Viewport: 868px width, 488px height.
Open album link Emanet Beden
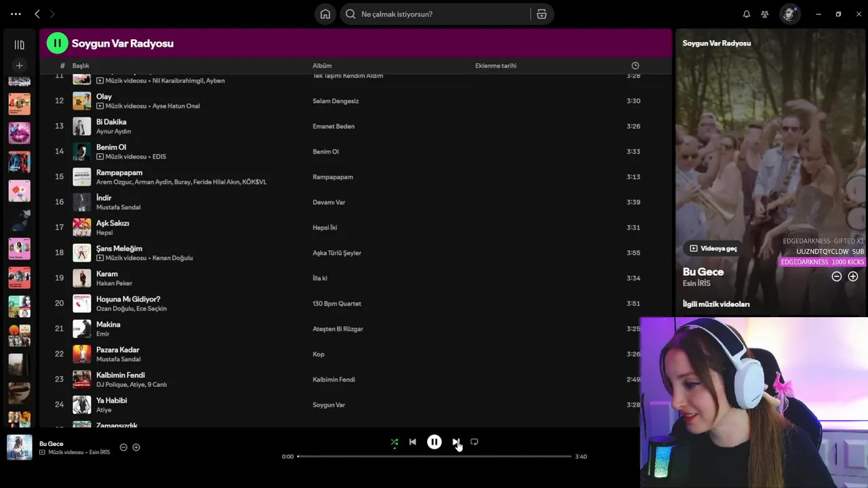tap(334, 126)
